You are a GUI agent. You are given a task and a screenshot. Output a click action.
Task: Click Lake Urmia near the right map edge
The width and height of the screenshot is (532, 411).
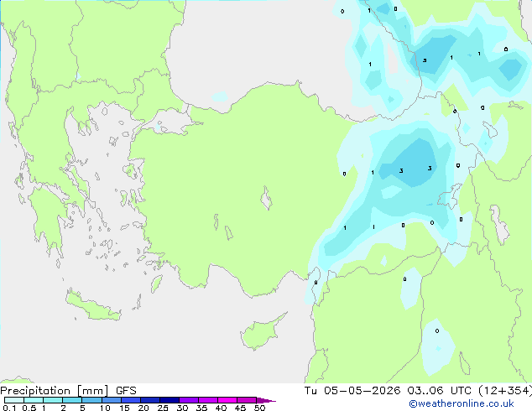pos(498,224)
